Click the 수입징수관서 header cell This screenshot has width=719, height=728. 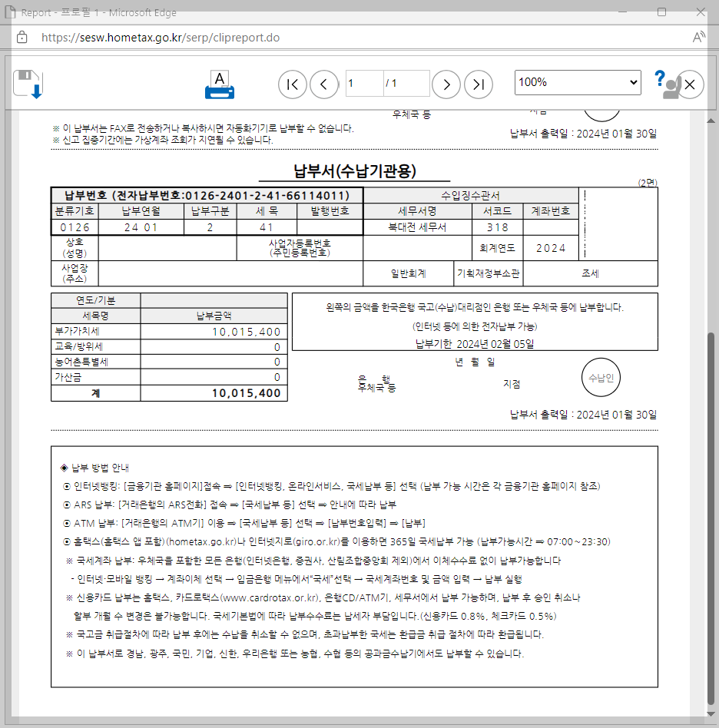point(471,196)
